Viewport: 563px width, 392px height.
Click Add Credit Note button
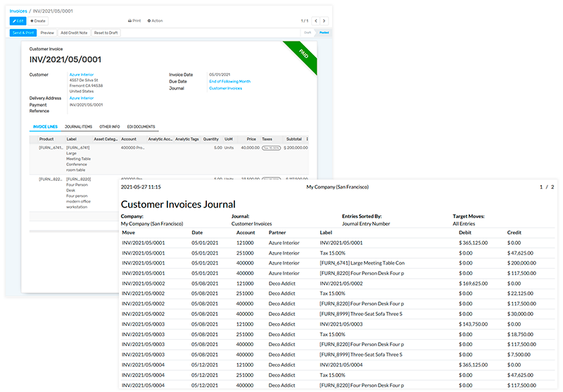(74, 32)
